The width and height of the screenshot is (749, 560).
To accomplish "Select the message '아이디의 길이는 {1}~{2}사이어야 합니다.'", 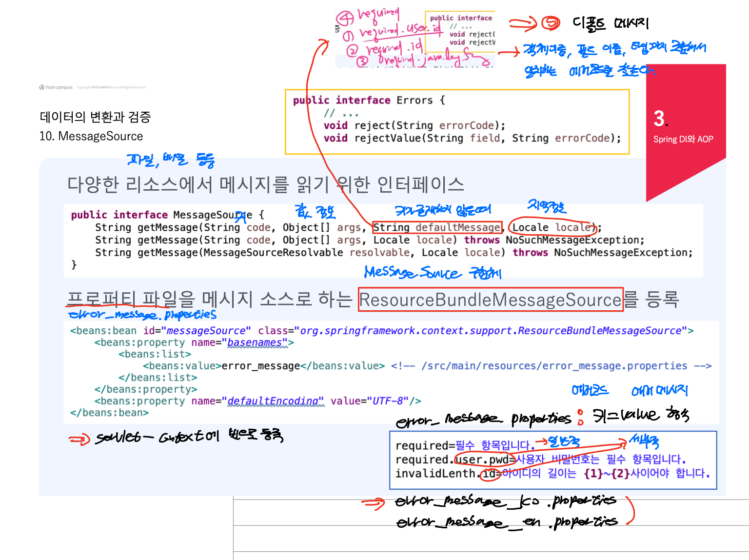I will click(606, 474).
